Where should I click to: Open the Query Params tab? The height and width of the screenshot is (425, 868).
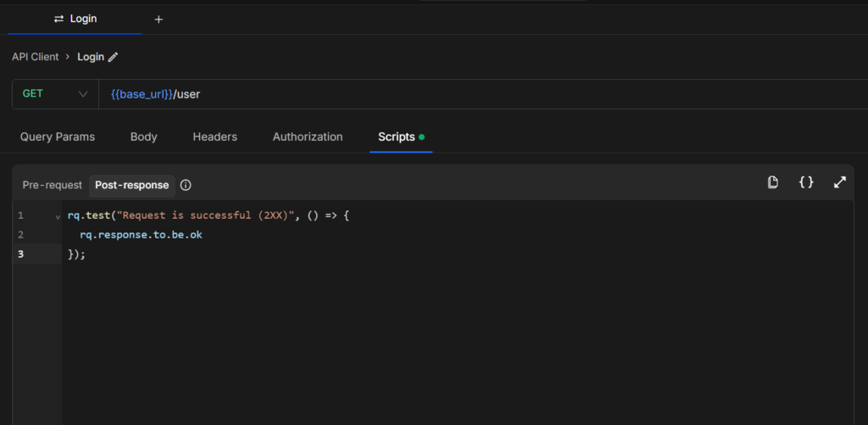click(58, 137)
